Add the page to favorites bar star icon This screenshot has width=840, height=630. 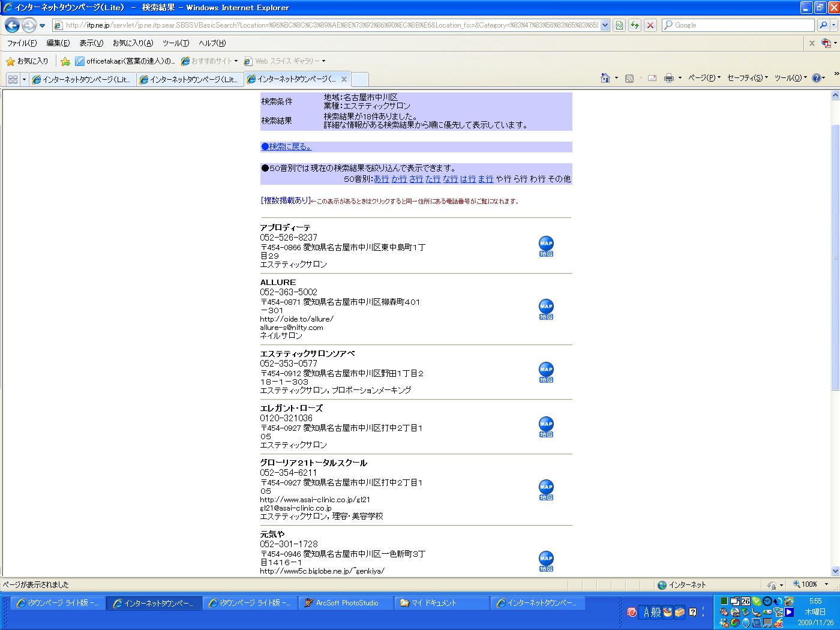click(x=65, y=61)
